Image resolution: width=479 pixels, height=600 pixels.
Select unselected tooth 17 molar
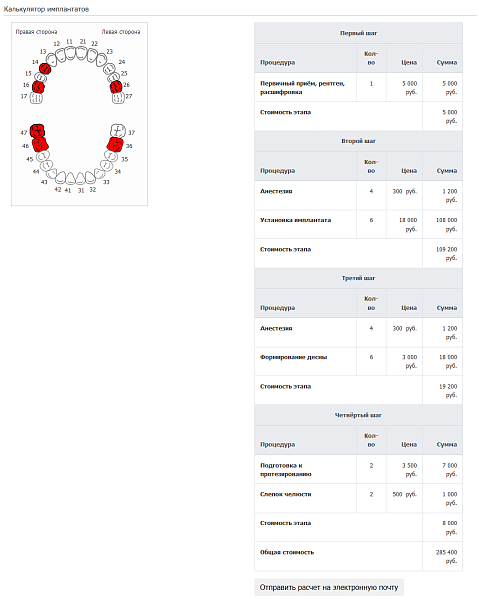tap(36, 98)
